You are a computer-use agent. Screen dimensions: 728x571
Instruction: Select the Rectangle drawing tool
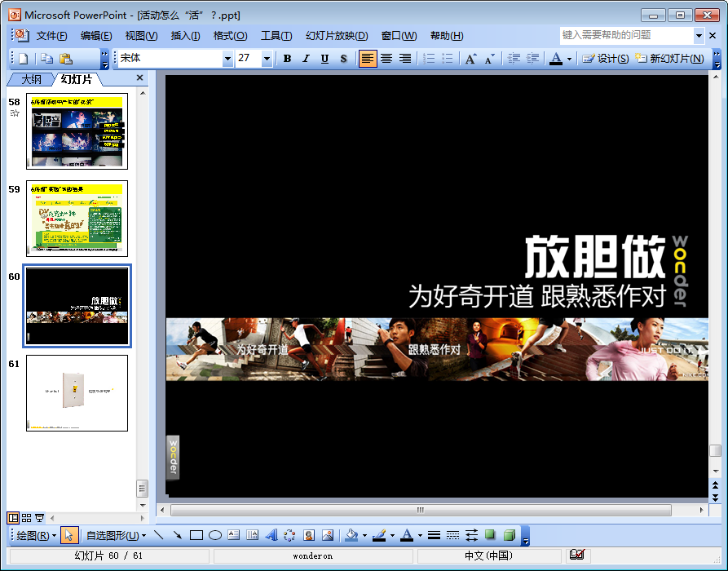pyautogui.click(x=196, y=535)
